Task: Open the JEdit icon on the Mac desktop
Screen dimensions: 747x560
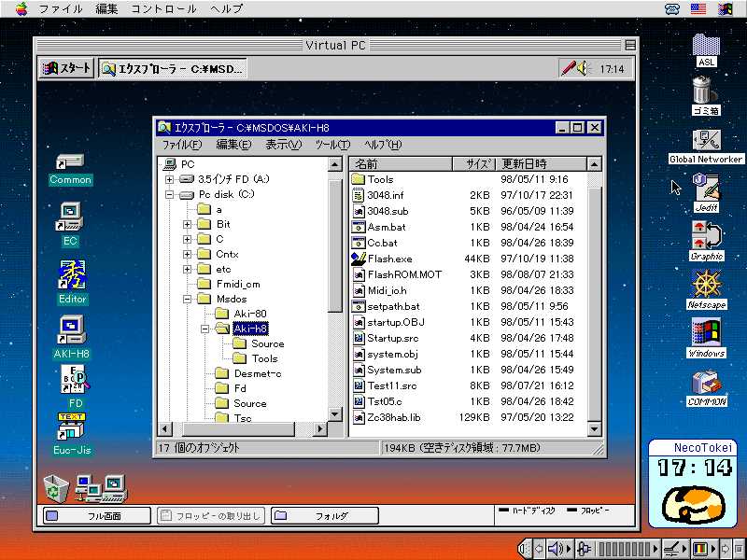Action: (x=706, y=188)
